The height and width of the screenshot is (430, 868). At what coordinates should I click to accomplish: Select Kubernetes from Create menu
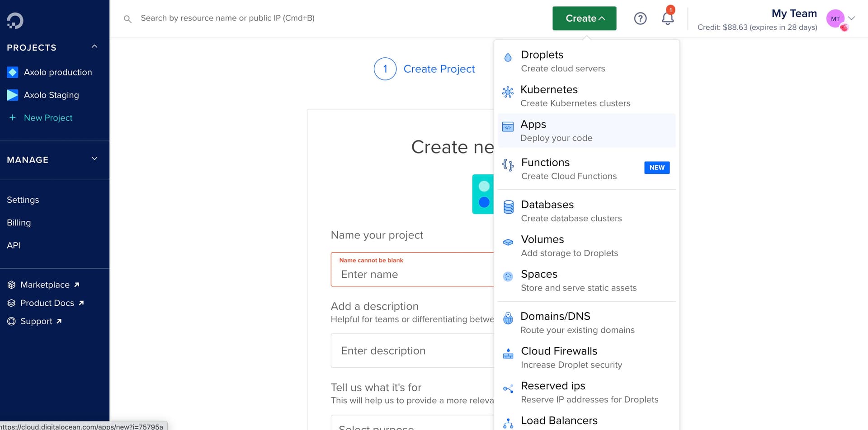(x=586, y=96)
